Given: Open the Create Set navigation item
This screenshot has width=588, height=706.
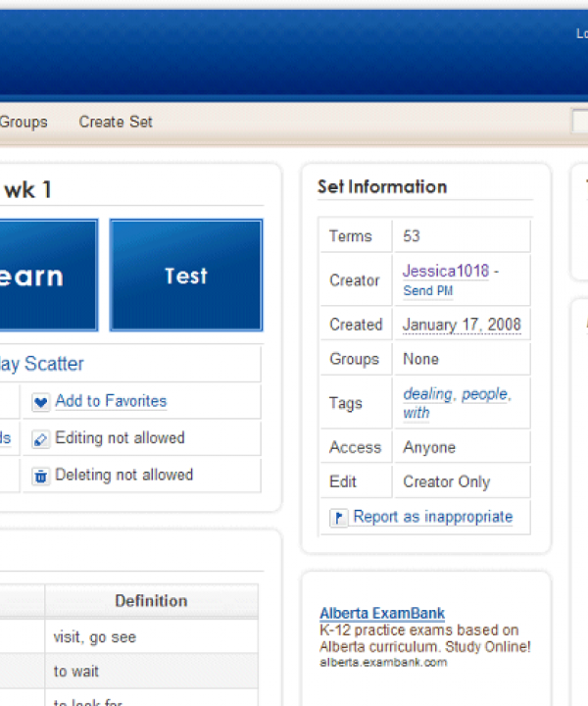Looking at the screenshot, I should coord(116,122).
